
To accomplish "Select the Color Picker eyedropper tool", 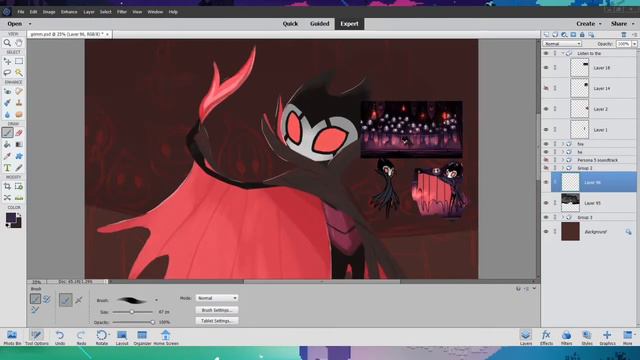I will (7, 156).
